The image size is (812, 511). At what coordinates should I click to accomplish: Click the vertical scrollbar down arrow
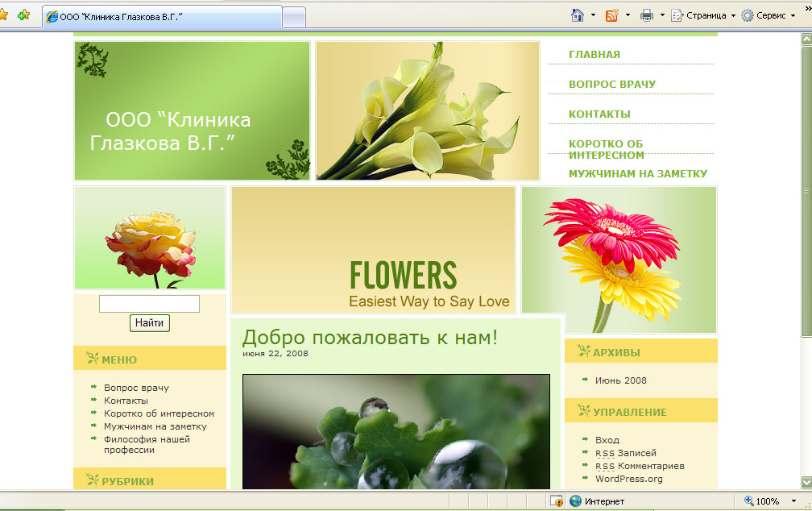(806, 481)
